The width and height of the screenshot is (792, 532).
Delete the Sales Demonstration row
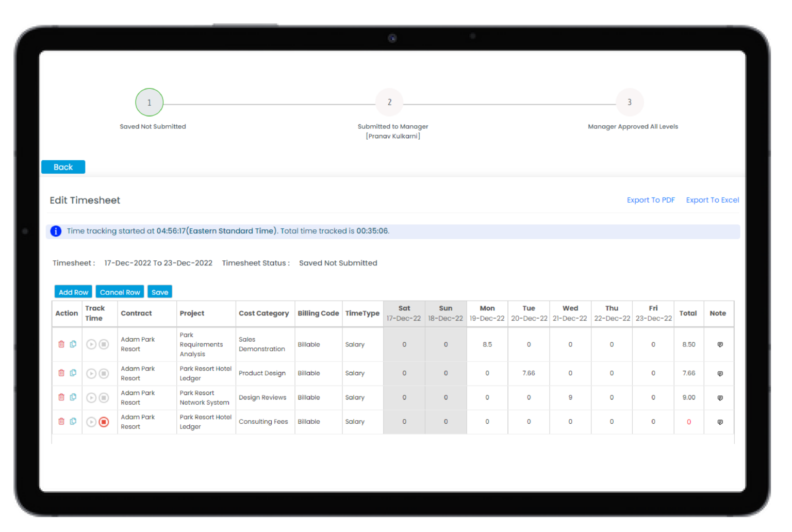61,344
